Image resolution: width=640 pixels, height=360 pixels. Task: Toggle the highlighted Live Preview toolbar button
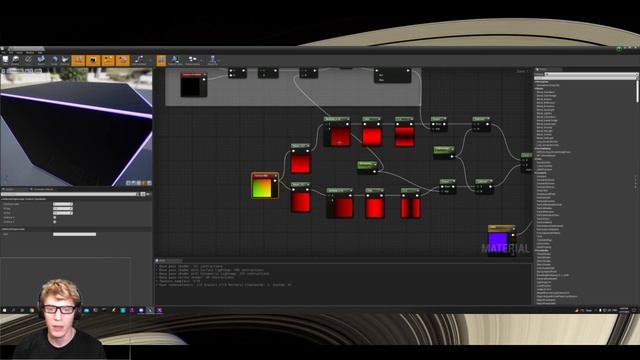click(93, 60)
